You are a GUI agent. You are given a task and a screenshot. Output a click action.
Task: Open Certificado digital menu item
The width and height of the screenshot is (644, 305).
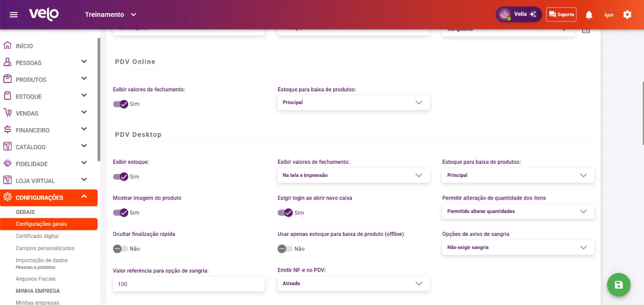click(37, 236)
